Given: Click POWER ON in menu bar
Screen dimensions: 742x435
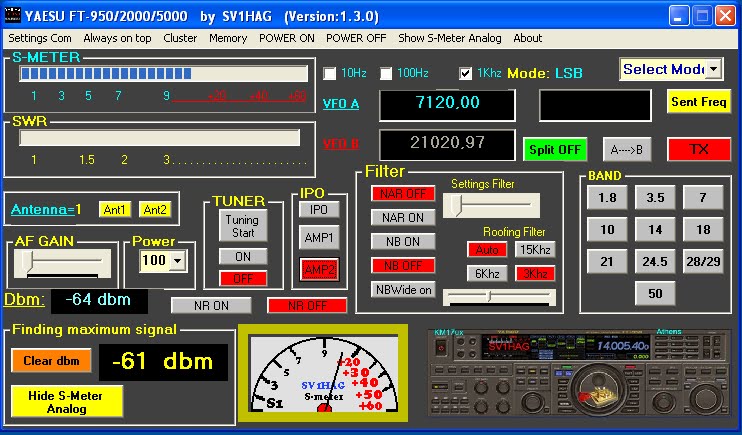Looking at the screenshot, I should coord(287,38).
